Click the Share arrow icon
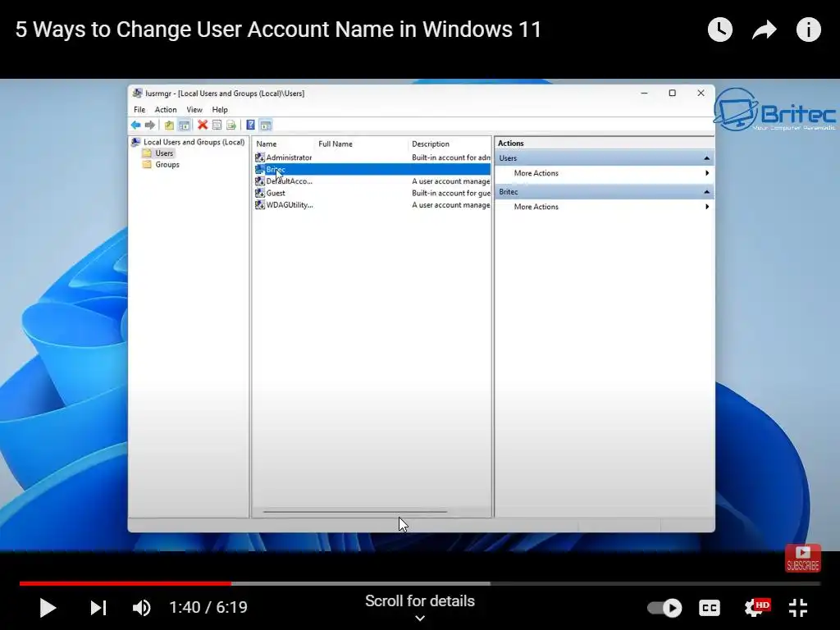Viewport: 840px width, 630px height. click(765, 30)
